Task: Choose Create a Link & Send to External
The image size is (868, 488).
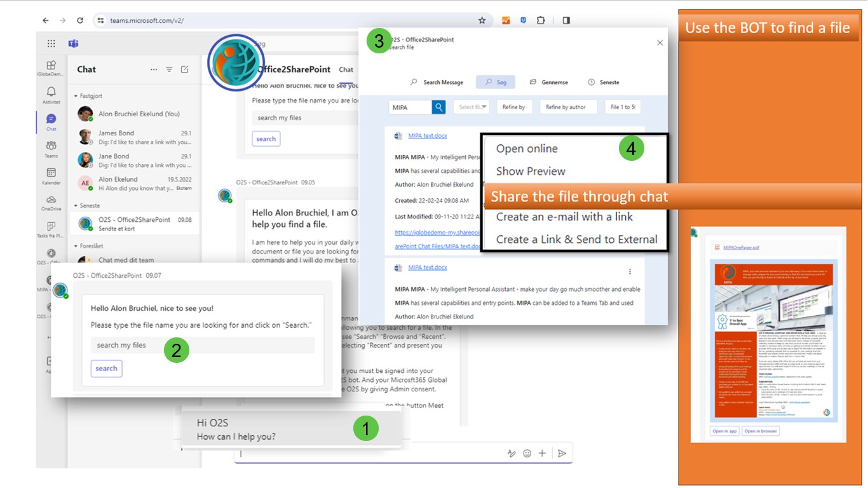Action: (x=576, y=239)
